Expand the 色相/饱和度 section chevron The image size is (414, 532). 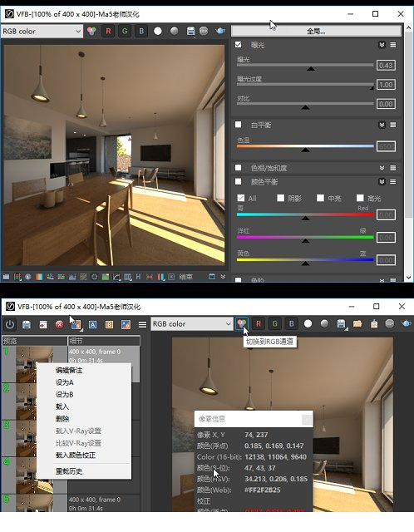click(x=382, y=168)
